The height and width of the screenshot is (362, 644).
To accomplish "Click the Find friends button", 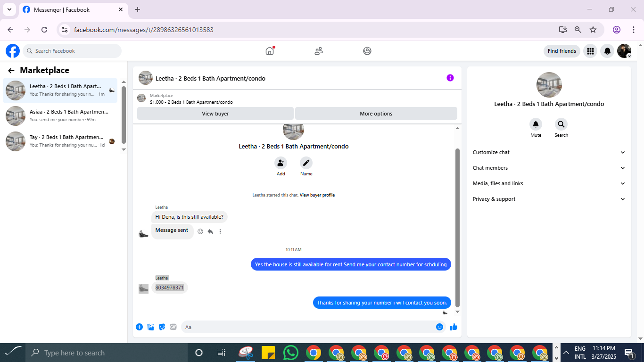I will click(562, 51).
